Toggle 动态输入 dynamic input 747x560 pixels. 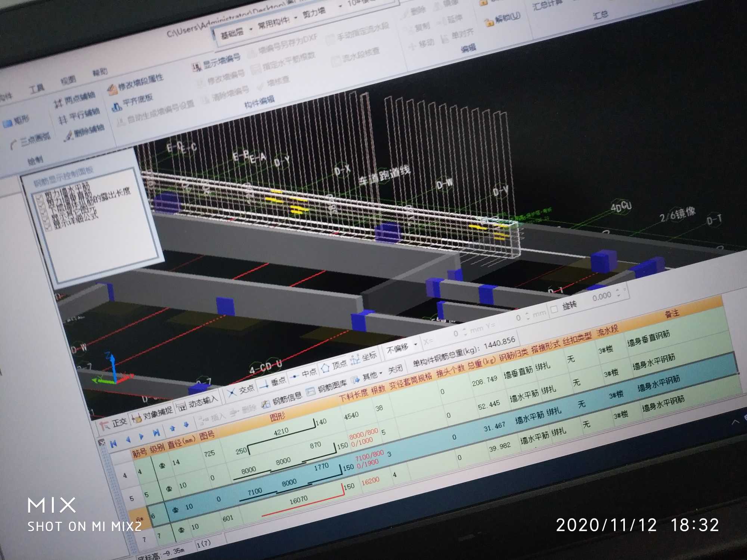[197, 403]
